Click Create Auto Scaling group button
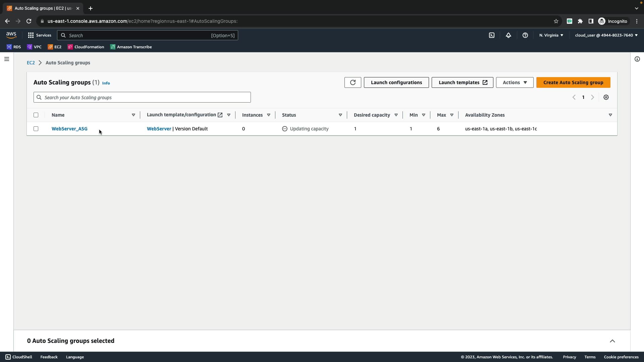The width and height of the screenshot is (644, 362). 573,82
